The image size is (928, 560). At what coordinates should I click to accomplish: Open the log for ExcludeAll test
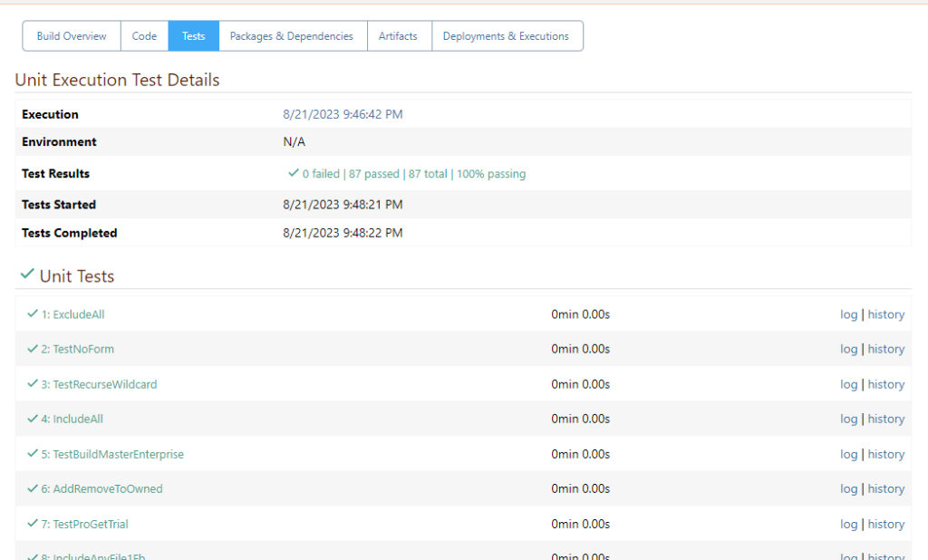point(848,314)
